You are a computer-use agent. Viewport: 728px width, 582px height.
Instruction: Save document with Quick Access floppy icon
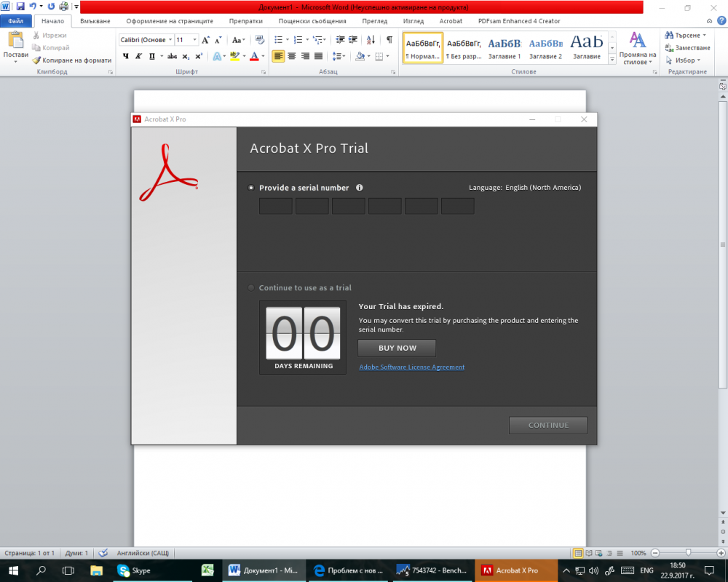tap(20, 7)
